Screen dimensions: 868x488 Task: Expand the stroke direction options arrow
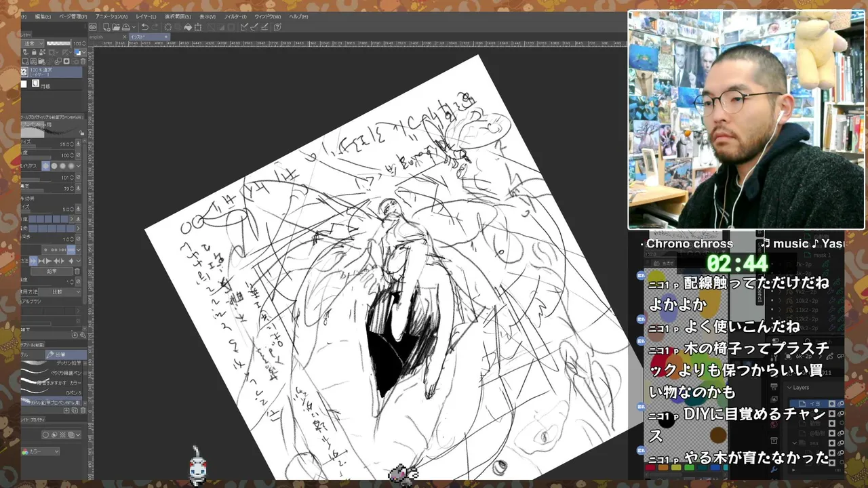(79, 260)
